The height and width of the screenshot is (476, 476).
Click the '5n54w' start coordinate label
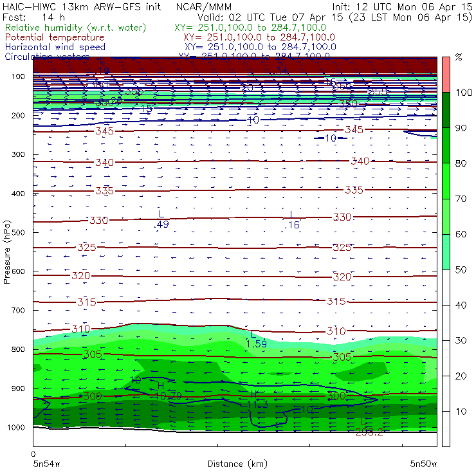click(46, 464)
